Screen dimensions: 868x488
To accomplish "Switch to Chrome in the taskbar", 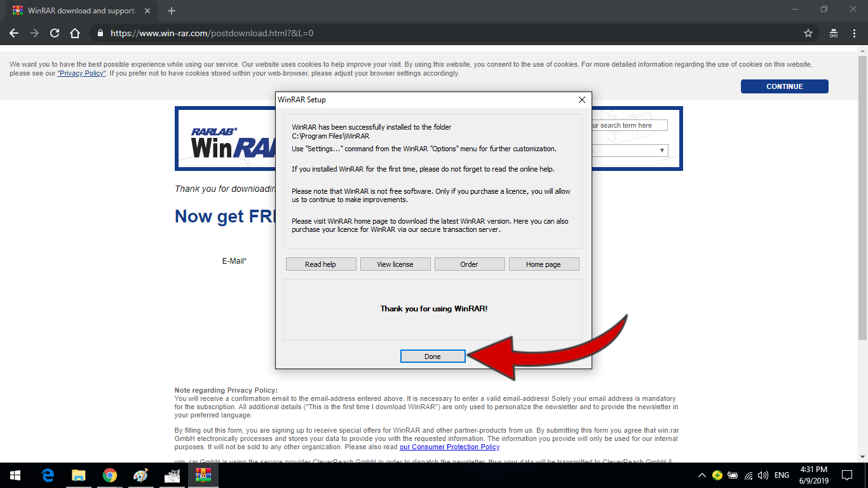I will point(110,475).
